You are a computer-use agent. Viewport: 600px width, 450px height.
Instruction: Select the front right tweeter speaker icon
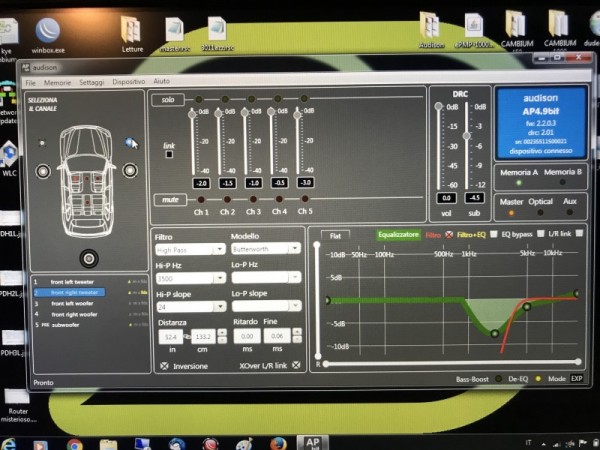pos(129,142)
